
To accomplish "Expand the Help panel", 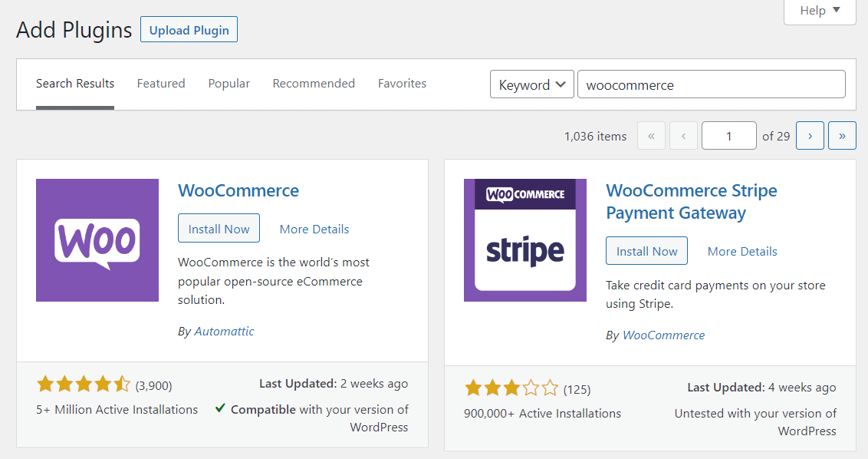I will pyautogui.click(x=820, y=10).
